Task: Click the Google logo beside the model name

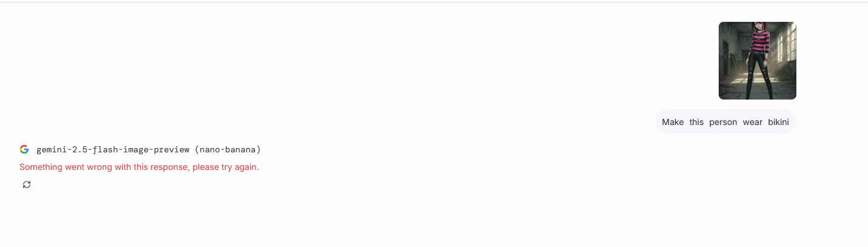Action: (x=24, y=149)
